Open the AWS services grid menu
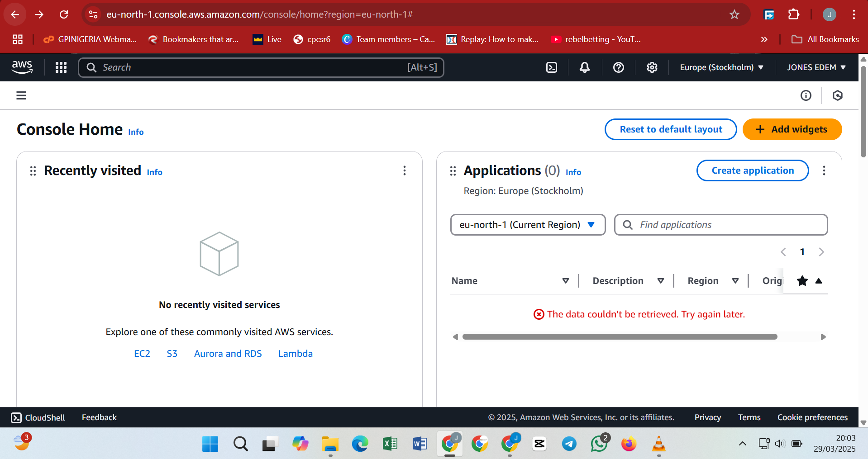This screenshot has height=459, width=868. click(x=61, y=67)
